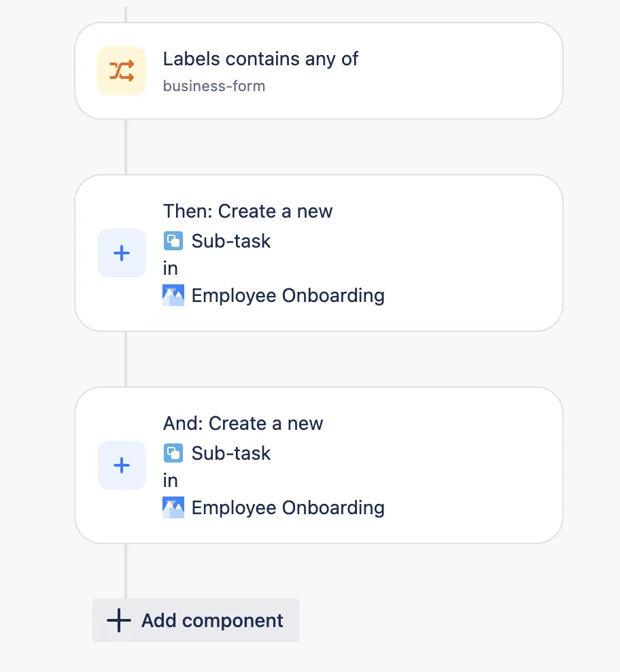The image size is (620, 672).
Task: Select 'Employee Onboarding' text in the 'Then' action
Action: [x=288, y=296]
